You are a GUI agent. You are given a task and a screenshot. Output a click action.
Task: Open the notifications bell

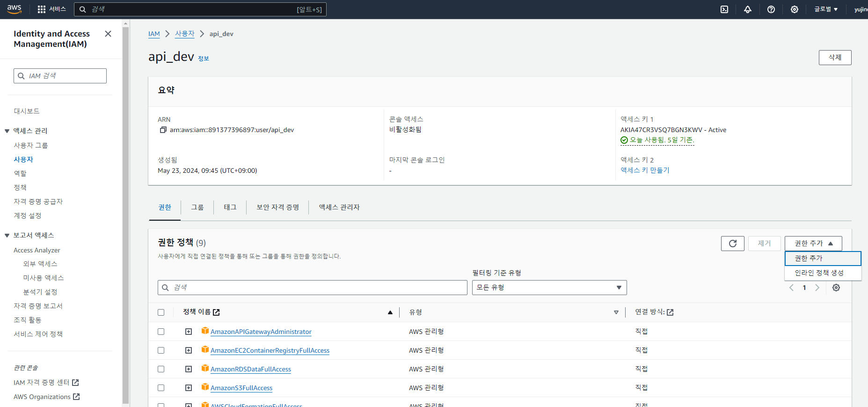(x=748, y=9)
